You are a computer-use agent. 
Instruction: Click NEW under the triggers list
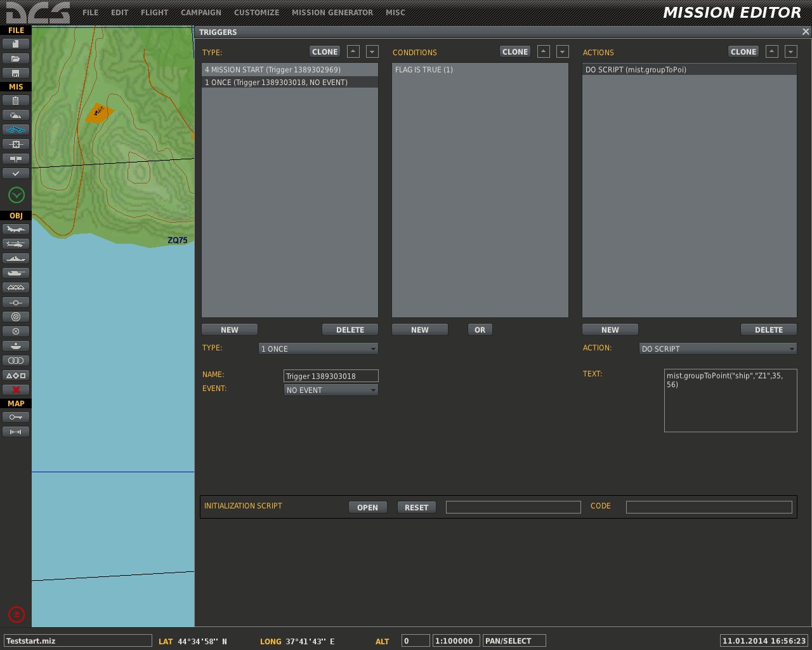(230, 329)
